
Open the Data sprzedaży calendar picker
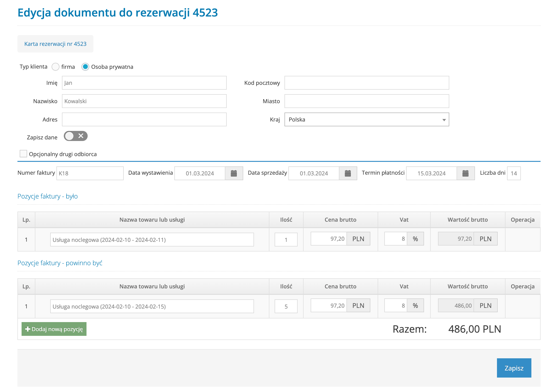[x=348, y=173]
